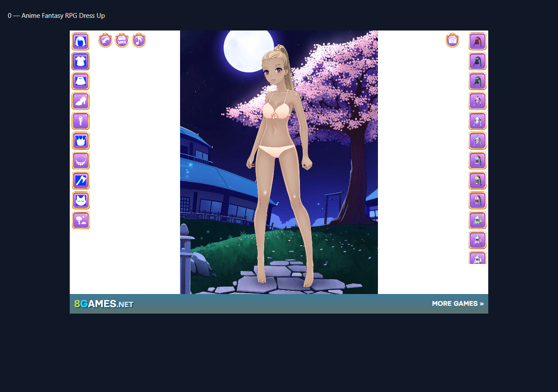Change the background scenery category

tap(81, 220)
